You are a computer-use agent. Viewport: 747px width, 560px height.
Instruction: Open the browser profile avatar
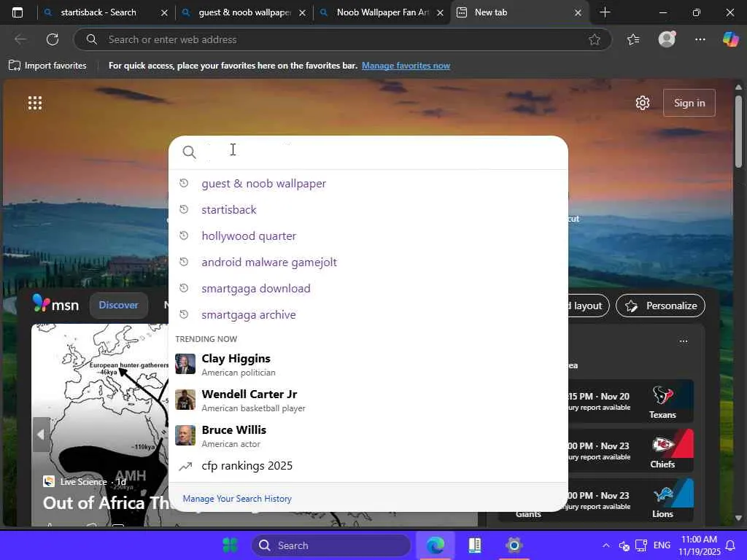(667, 39)
